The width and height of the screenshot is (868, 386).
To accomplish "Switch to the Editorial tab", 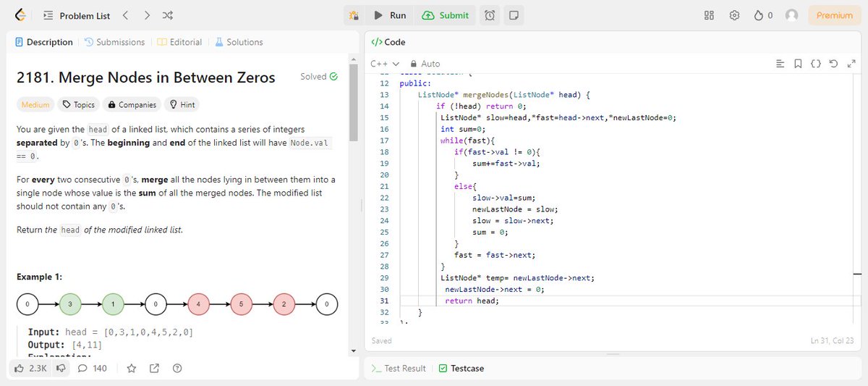I will (x=180, y=42).
